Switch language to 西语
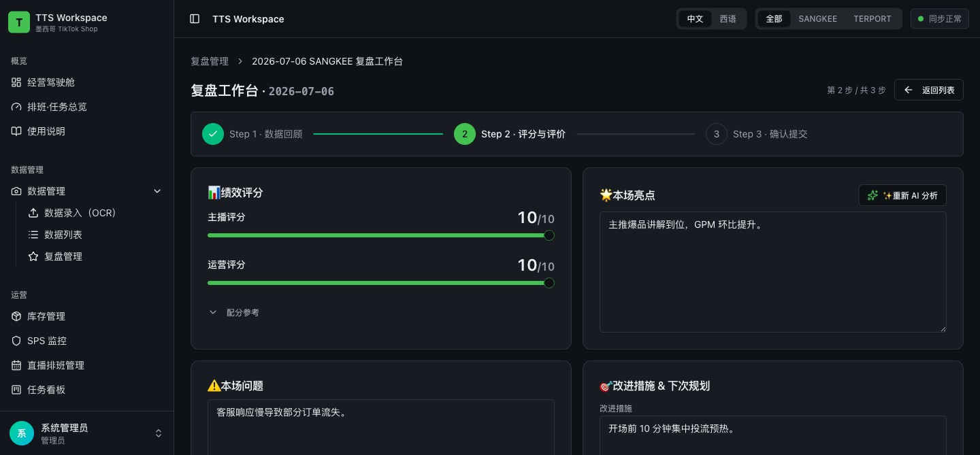The width and height of the screenshot is (980, 455). tap(728, 19)
